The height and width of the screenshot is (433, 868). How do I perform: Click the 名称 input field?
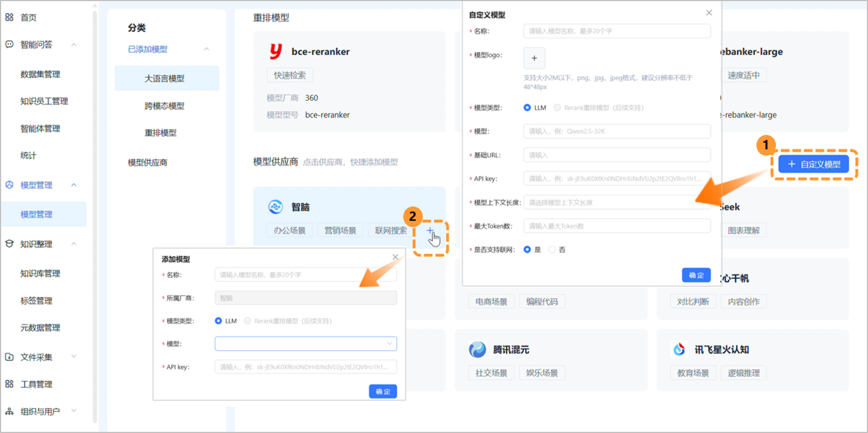[617, 30]
